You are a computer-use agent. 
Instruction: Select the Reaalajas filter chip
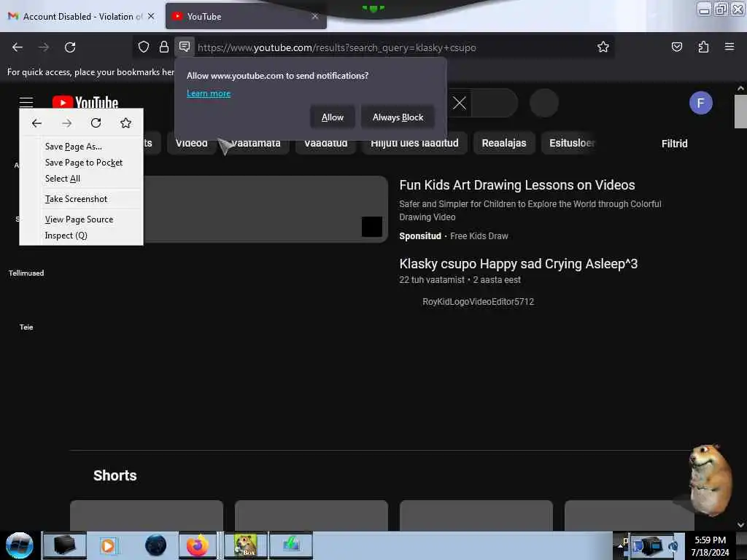click(x=504, y=144)
